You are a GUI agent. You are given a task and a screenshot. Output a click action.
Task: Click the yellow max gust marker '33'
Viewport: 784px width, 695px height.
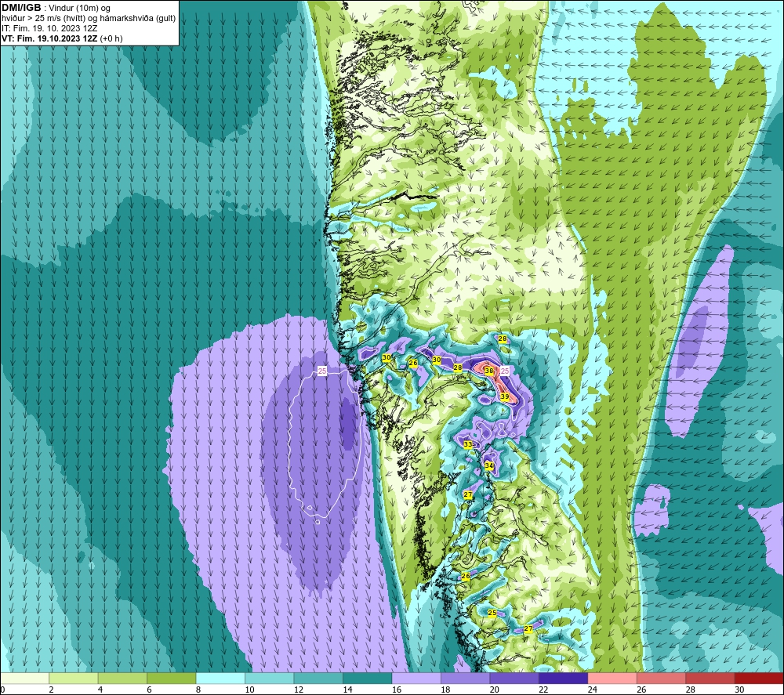pos(467,444)
